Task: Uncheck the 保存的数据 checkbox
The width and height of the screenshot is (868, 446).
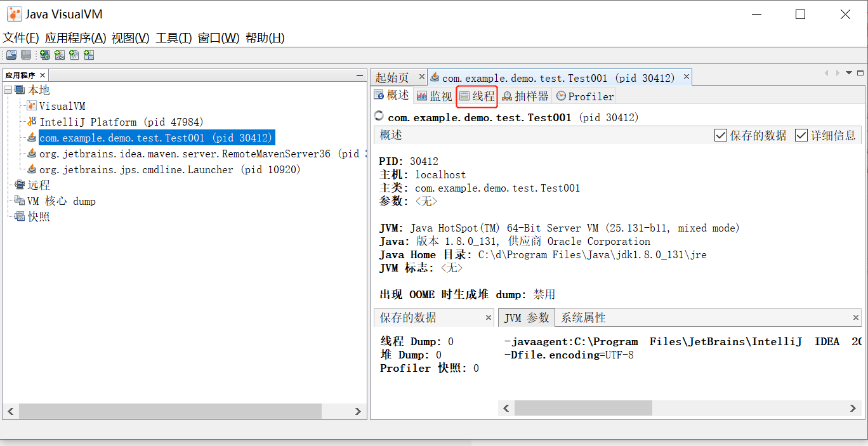Action: 720,135
